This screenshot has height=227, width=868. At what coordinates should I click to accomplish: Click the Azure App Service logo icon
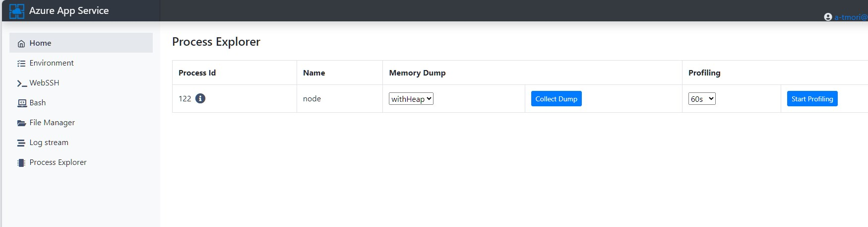click(17, 11)
